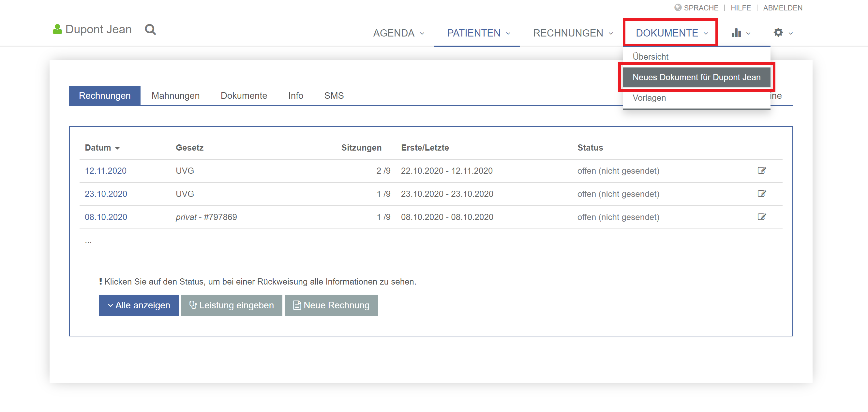Click the date range 22.10.2020 - 12.11.2020

(446, 171)
